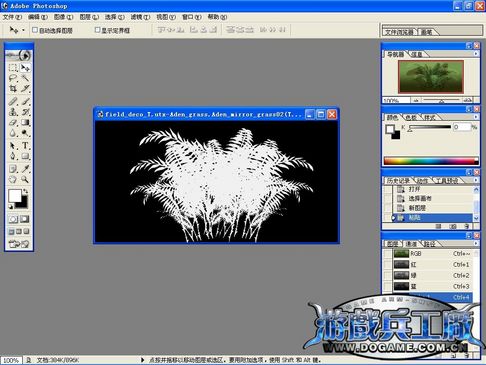Open the 滤镜 menu

(140, 17)
